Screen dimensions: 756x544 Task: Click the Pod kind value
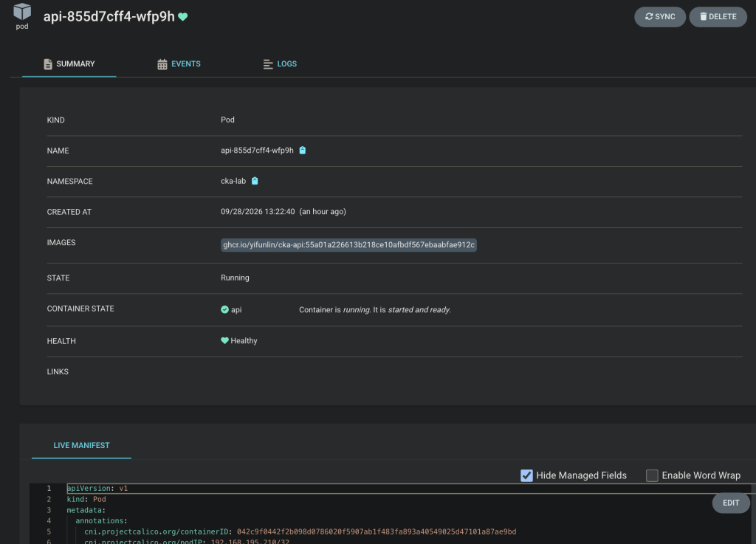pyautogui.click(x=227, y=120)
